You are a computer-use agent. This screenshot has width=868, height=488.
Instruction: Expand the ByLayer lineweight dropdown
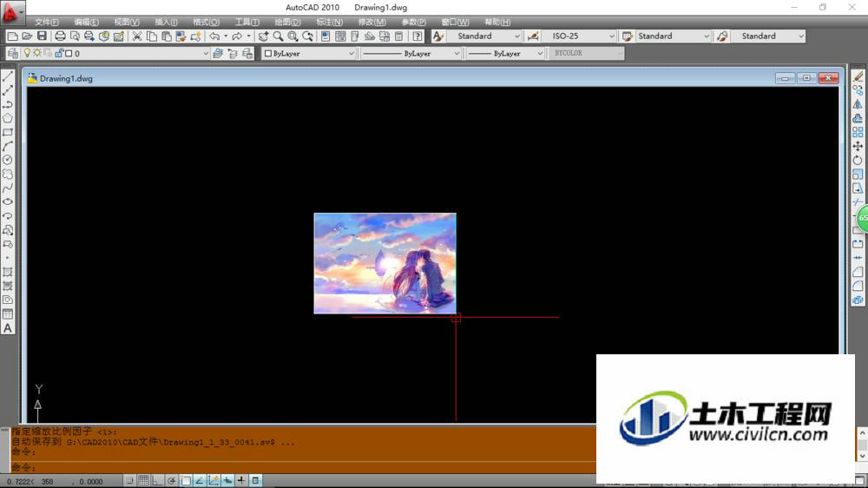[540, 53]
